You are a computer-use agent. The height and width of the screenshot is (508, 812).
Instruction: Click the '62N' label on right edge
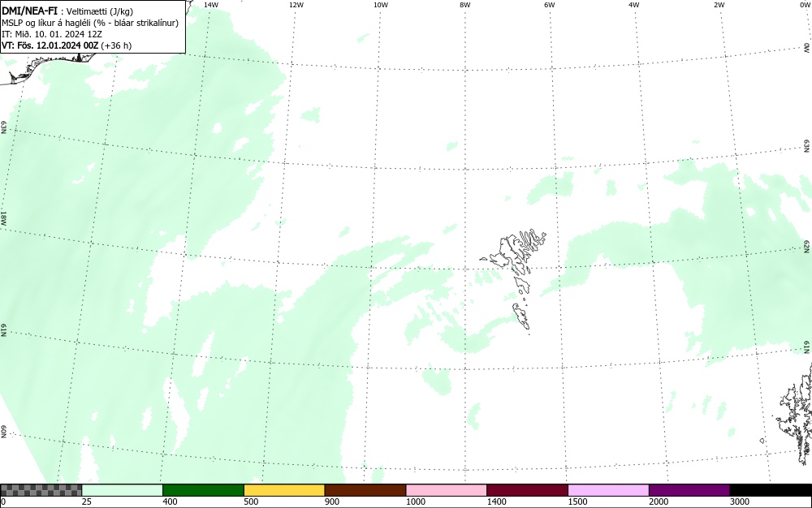pos(807,247)
